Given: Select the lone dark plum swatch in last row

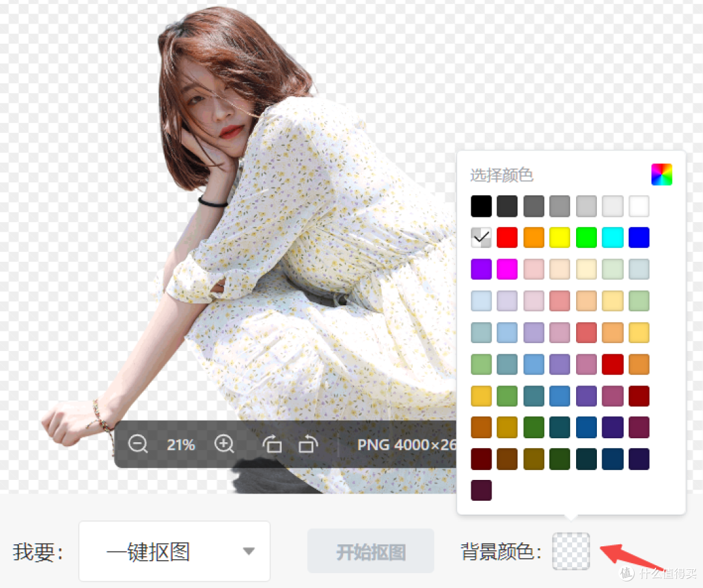Looking at the screenshot, I should [481, 490].
